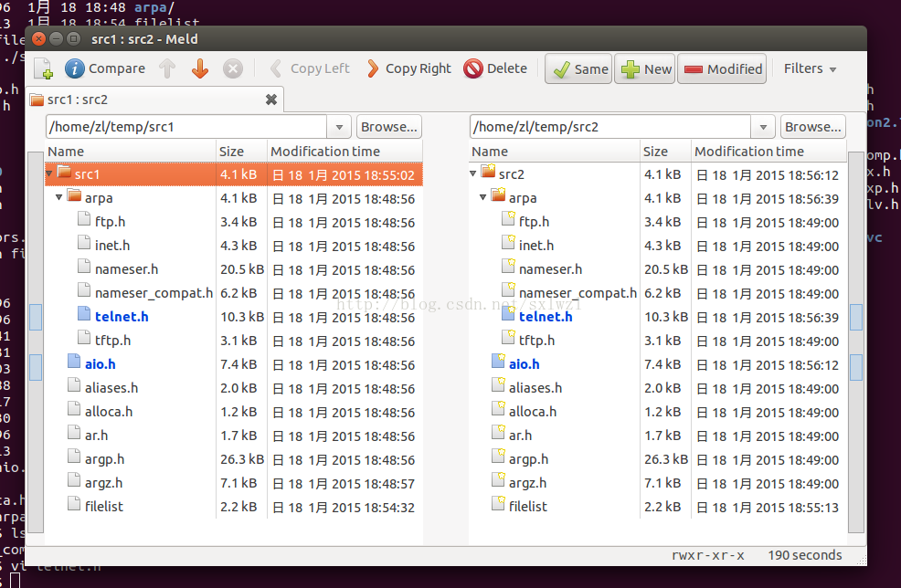Select the src1 folder icon
Image resolution: width=901 pixels, height=588 pixels.
click(64, 173)
